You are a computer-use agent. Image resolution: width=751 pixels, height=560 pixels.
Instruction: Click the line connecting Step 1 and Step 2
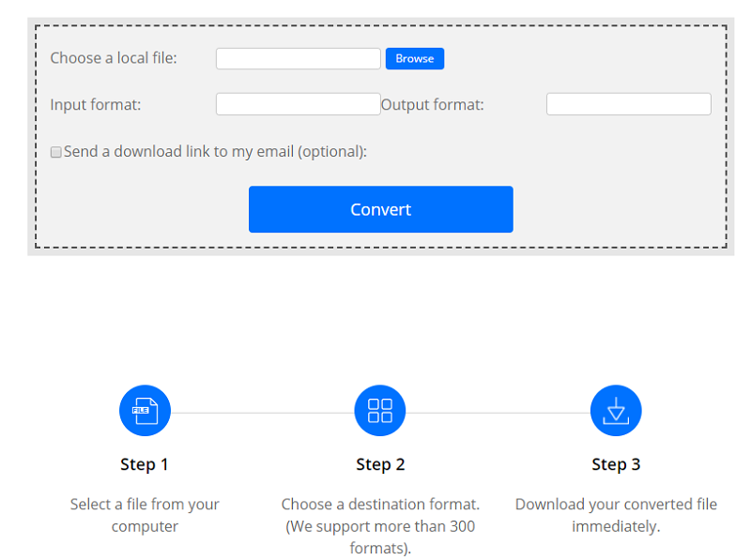262,412
